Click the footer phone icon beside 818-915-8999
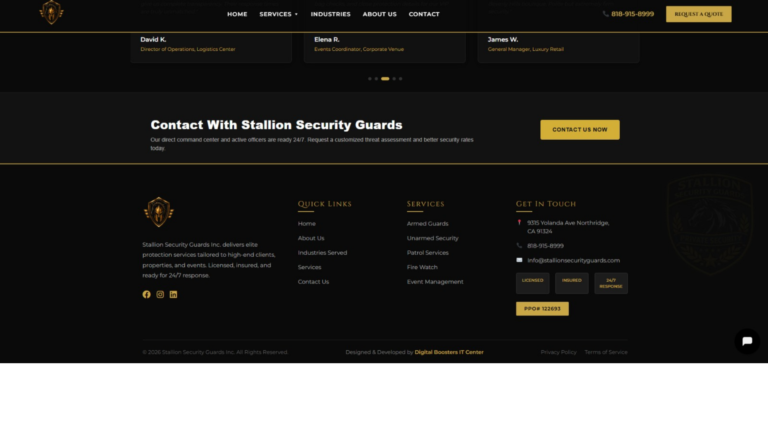Screen dimensions: 768x432 click(x=519, y=245)
